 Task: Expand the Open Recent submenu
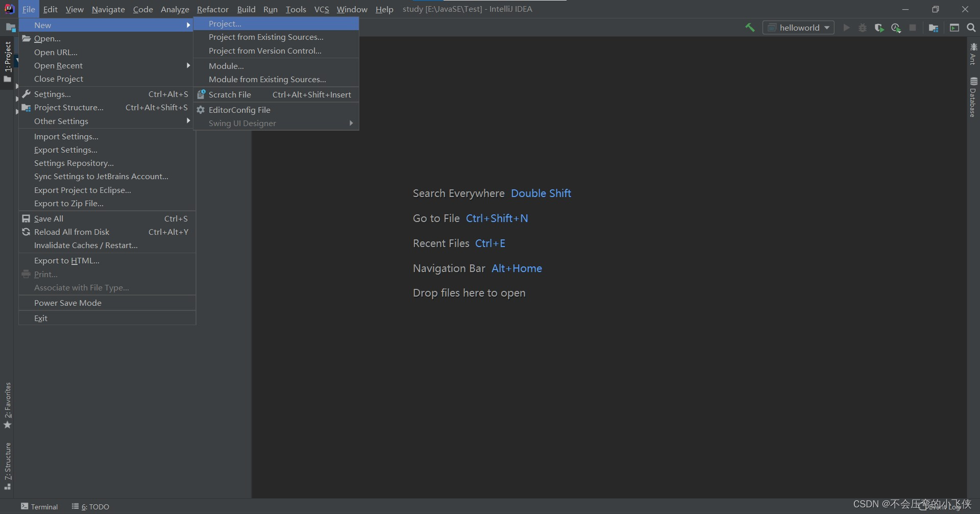coord(106,65)
